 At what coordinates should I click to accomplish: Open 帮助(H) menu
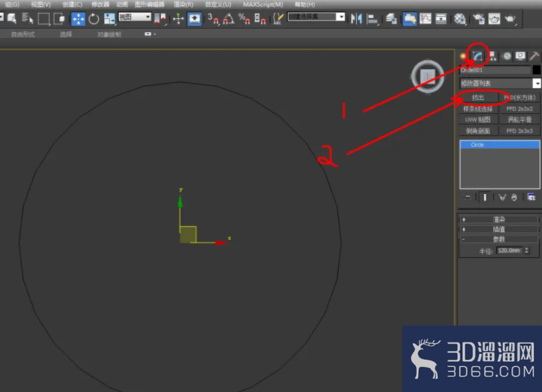pyautogui.click(x=304, y=4)
